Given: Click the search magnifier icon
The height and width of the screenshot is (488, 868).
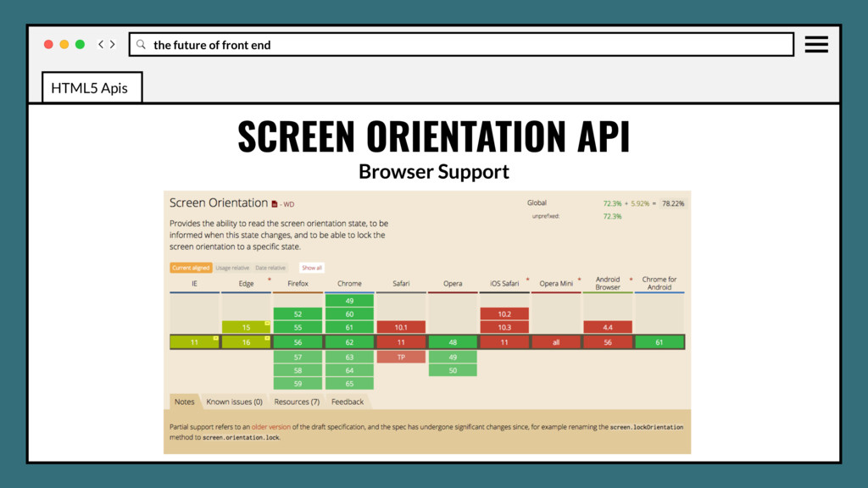Looking at the screenshot, I should (x=142, y=44).
